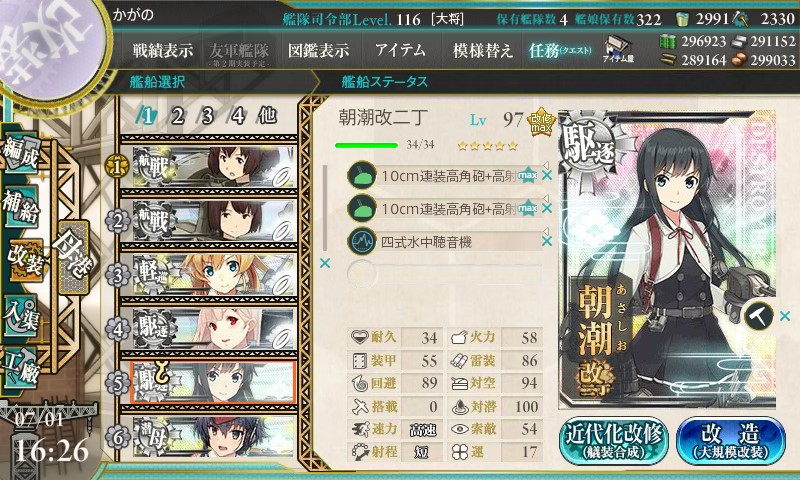This screenshot has width=800, height=480.
Task: Open the 工廠 factory icon
Action: pyautogui.click(x=21, y=368)
